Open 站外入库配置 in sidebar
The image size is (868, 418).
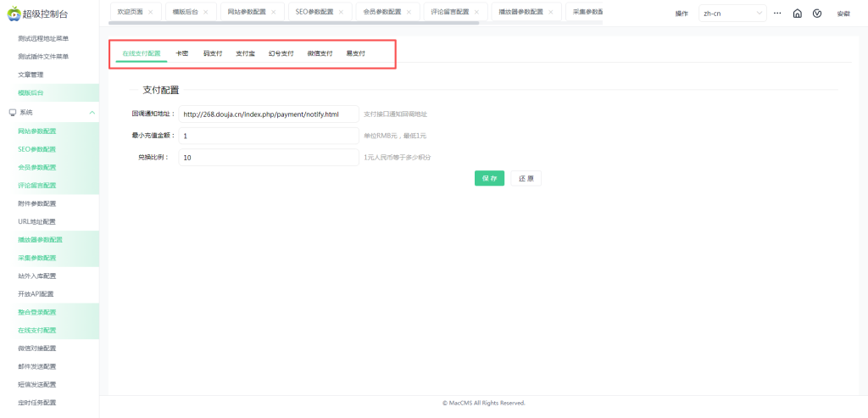[37, 276]
